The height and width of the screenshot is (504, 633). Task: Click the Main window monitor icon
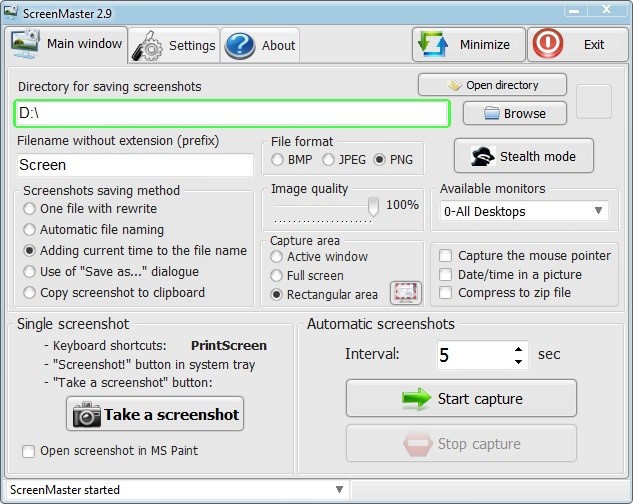click(x=25, y=44)
